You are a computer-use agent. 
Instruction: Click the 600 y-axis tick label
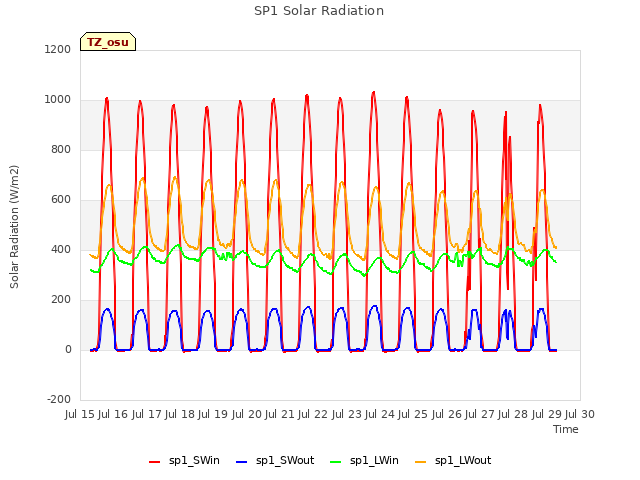coord(61,200)
